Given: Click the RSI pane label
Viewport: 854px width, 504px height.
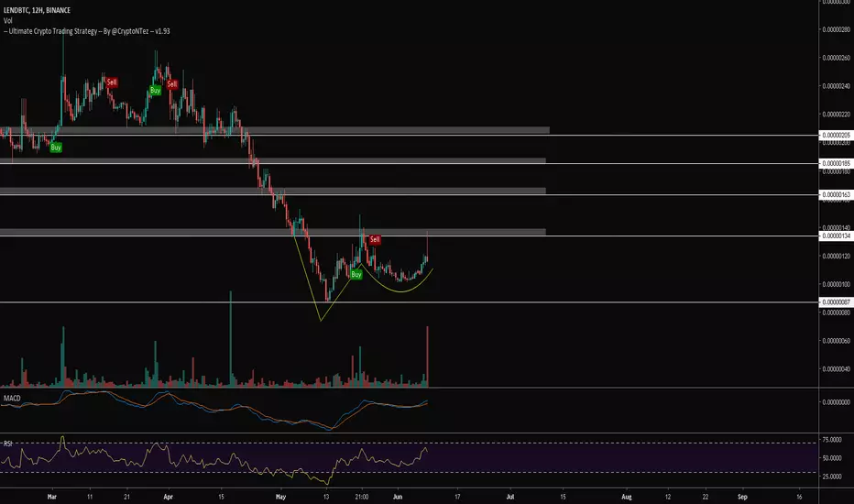Looking at the screenshot, I should tap(7, 444).
